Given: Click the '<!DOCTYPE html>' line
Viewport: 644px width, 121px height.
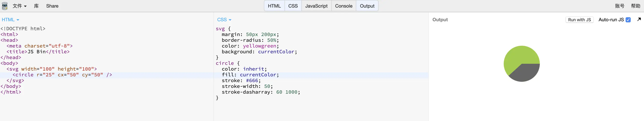Looking at the screenshot, I should tap(23, 29).
